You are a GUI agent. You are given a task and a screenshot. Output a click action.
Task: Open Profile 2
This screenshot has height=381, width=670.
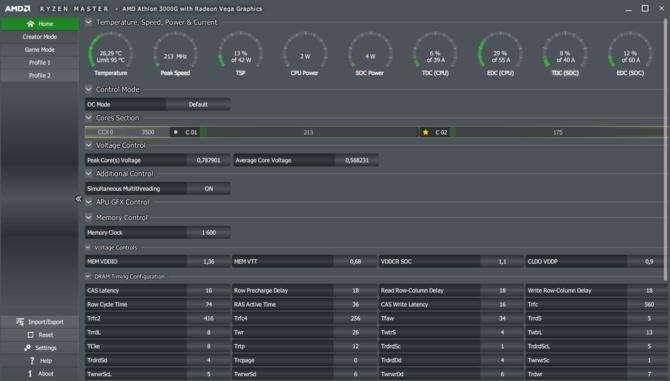40,75
